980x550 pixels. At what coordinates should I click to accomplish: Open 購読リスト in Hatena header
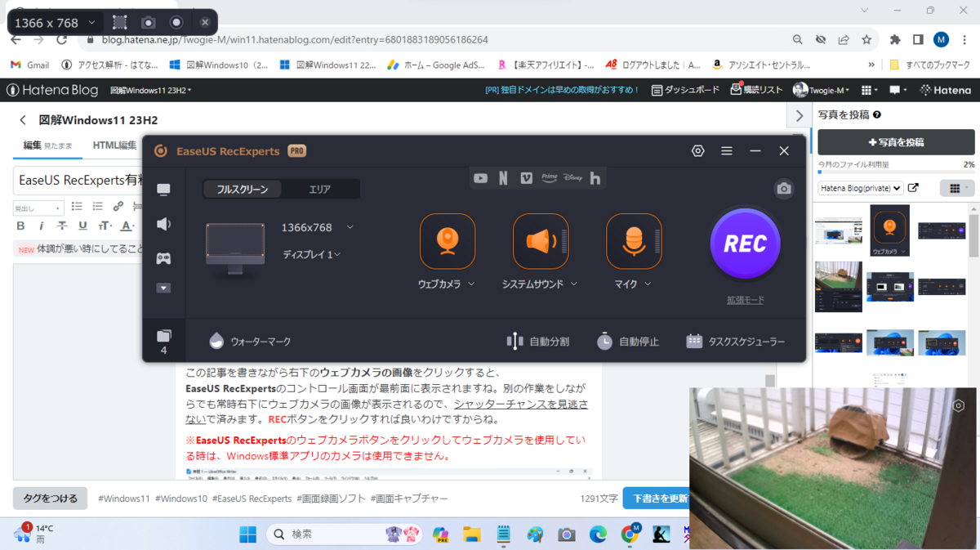(756, 90)
